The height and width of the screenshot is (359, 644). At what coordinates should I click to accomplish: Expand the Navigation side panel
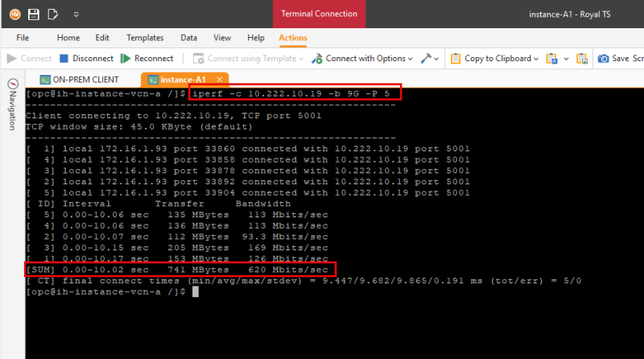[x=12, y=105]
